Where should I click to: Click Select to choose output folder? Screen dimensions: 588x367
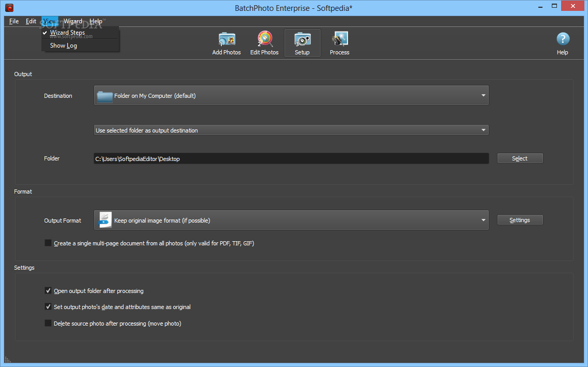coord(520,158)
